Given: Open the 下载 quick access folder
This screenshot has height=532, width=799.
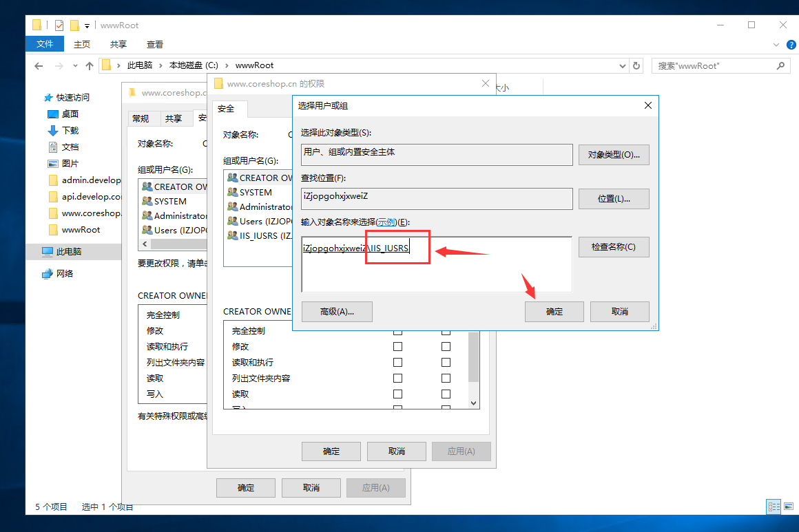Looking at the screenshot, I should click(70, 131).
